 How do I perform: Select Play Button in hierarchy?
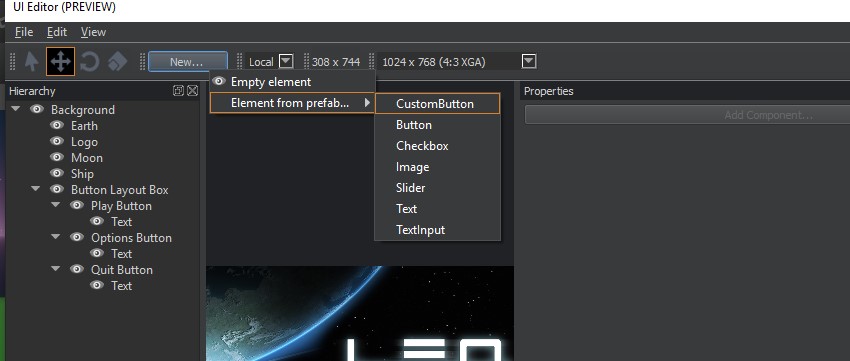(x=121, y=206)
